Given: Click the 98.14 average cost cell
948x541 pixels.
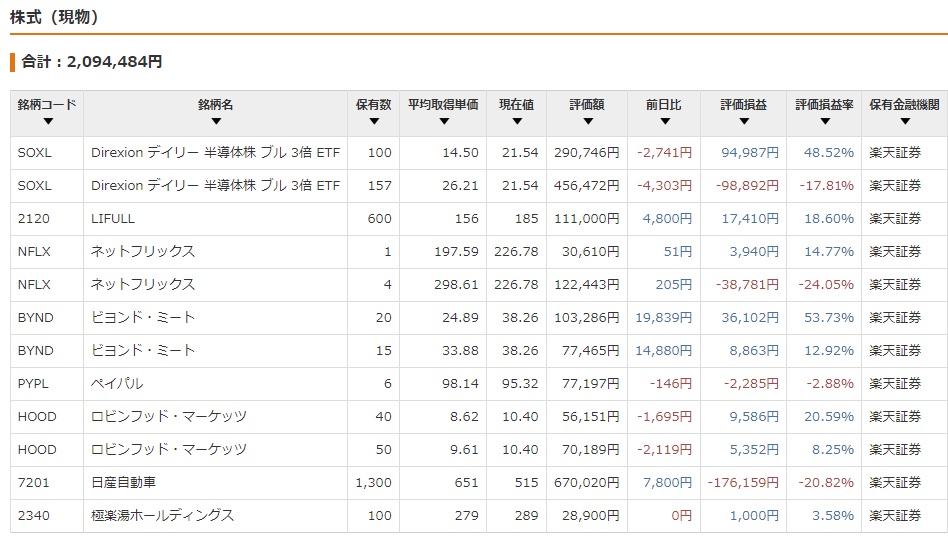Looking at the screenshot, I should click(460, 384).
